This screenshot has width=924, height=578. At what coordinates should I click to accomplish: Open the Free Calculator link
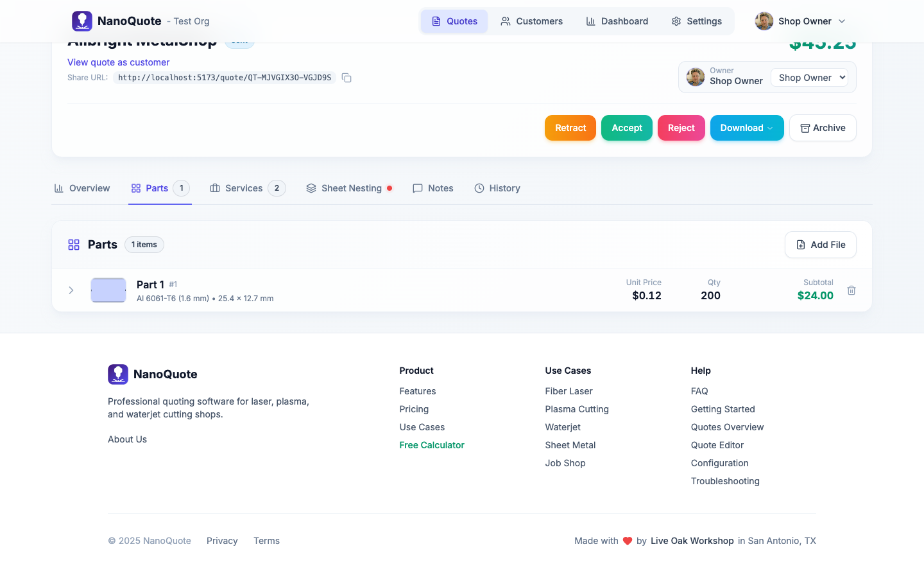432,445
